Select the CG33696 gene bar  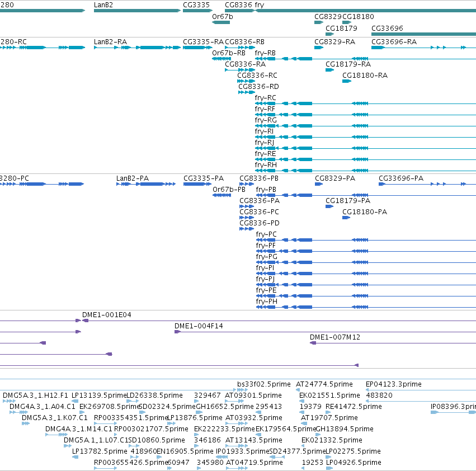point(423,34)
